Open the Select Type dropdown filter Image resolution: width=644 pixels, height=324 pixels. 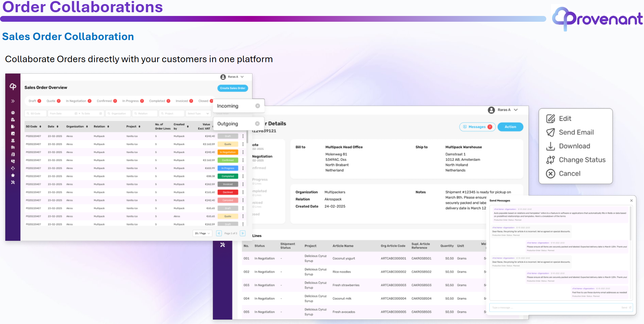coord(198,113)
